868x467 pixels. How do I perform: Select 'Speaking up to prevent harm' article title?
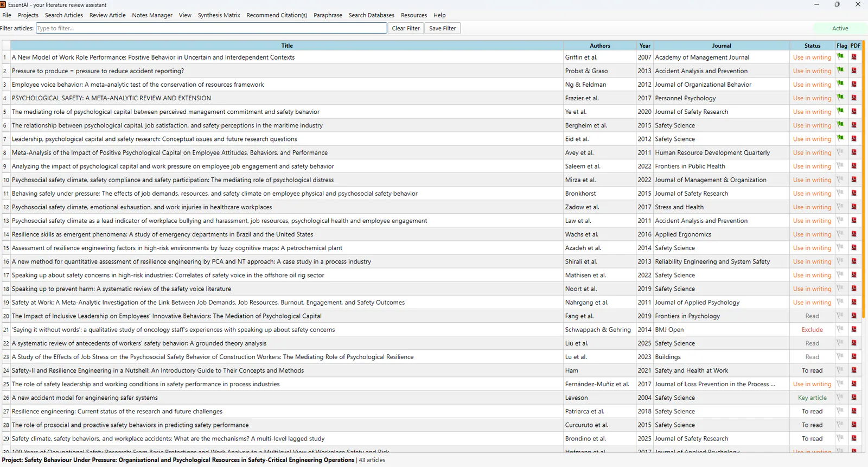click(122, 289)
